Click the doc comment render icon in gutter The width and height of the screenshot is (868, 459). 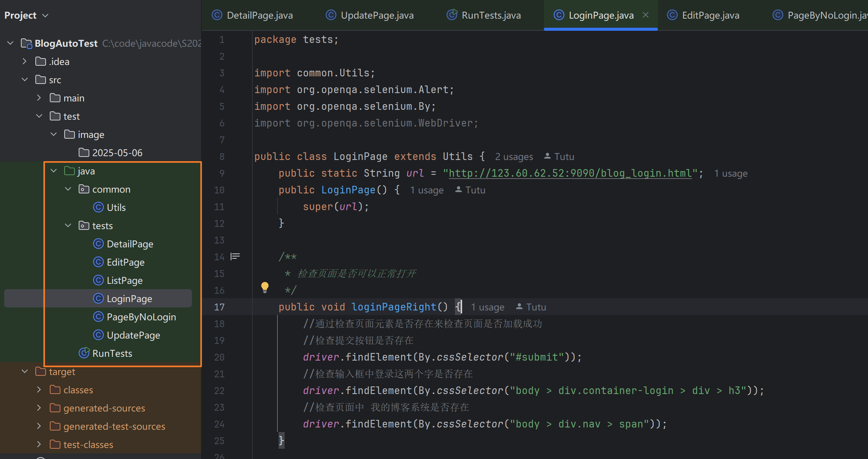pos(235,256)
